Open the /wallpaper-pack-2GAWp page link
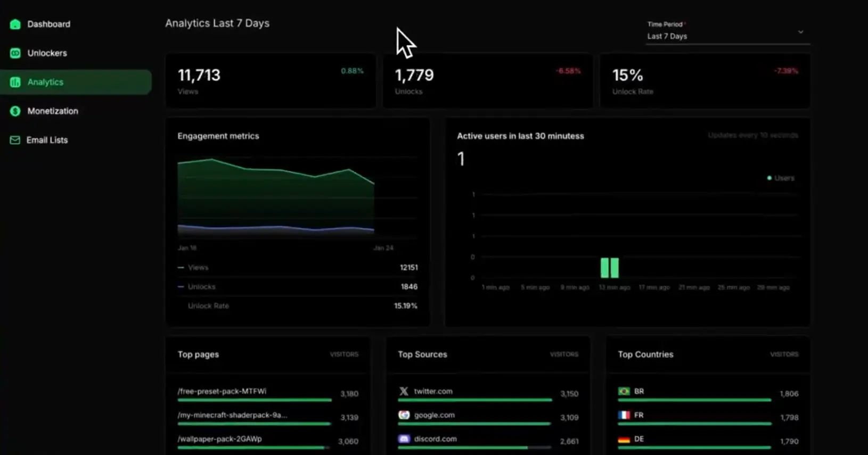The height and width of the screenshot is (455, 868). pos(219,439)
